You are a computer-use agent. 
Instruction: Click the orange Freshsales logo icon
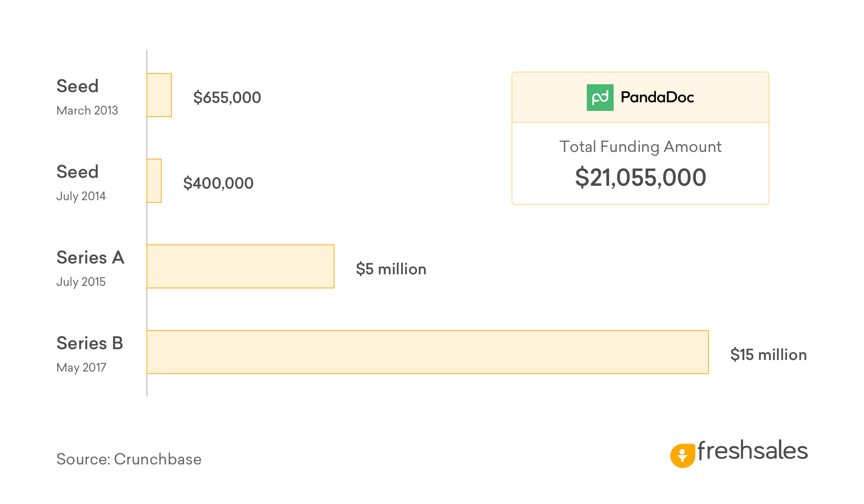click(x=682, y=455)
